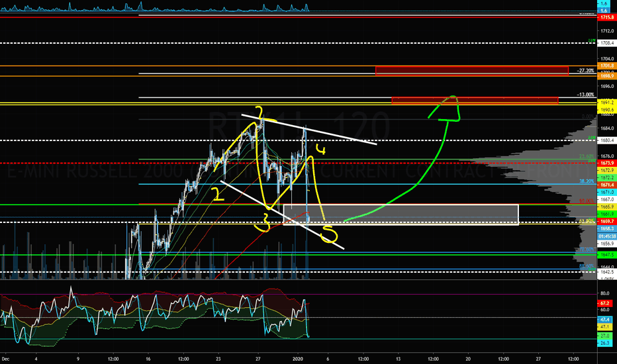Select the green 27.0 indicator value
Screen dimensions: 617x364
click(x=605, y=336)
